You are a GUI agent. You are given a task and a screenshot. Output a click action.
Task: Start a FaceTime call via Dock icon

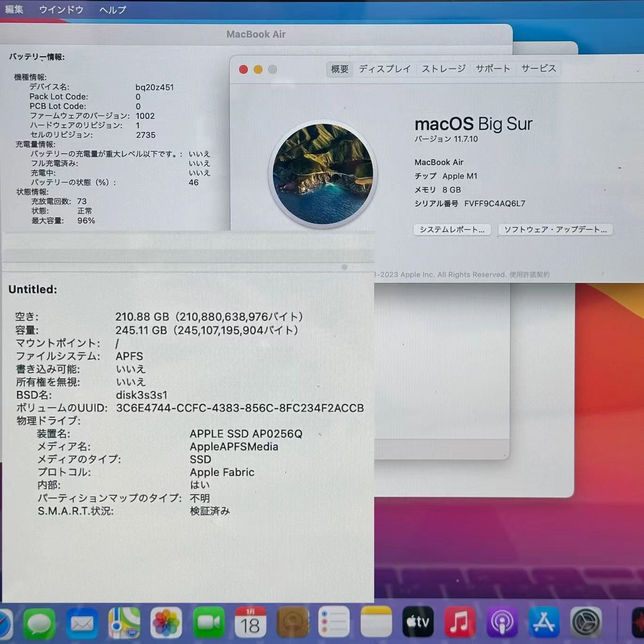tap(208, 621)
